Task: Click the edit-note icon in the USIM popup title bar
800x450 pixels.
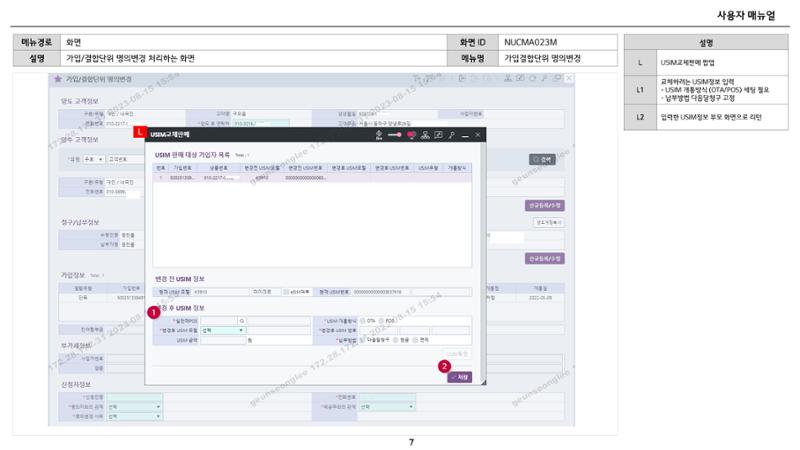Action: tap(438, 135)
